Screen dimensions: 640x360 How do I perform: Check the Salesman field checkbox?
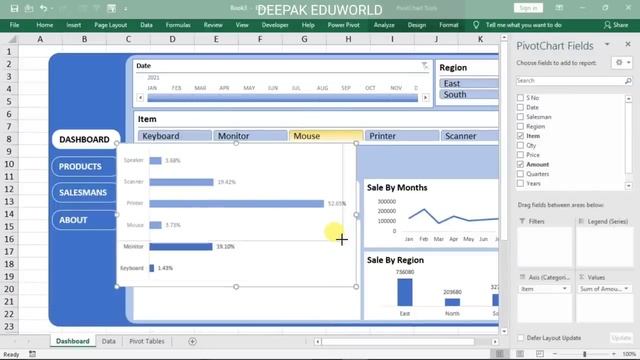click(520, 117)
